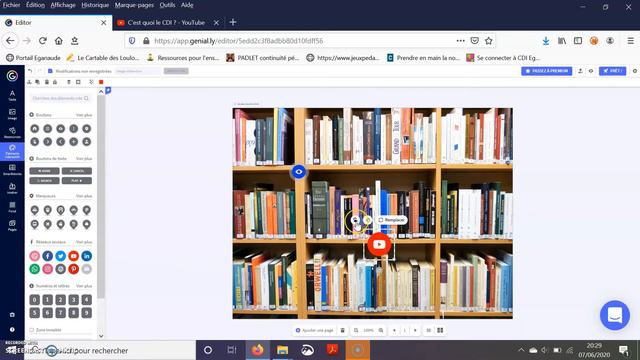Open the Fond background panel
Screen dimensions: 640x360
click(12, 207)
